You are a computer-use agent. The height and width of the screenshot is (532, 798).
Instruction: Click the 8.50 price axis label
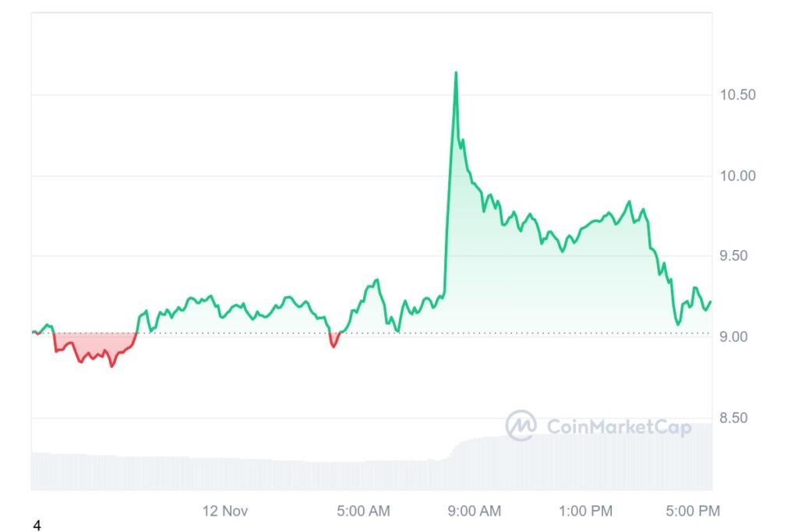[x=733, y=418]
